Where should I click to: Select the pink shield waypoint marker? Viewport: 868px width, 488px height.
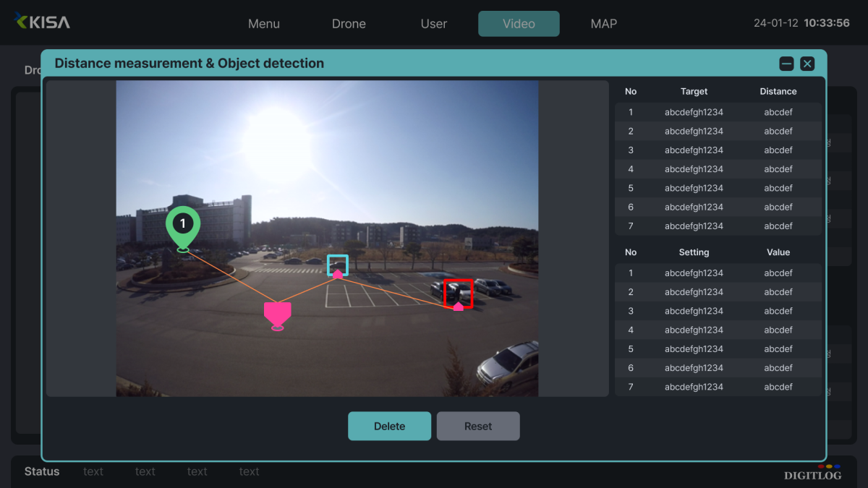pyautogui.click(x=277, y=314)
